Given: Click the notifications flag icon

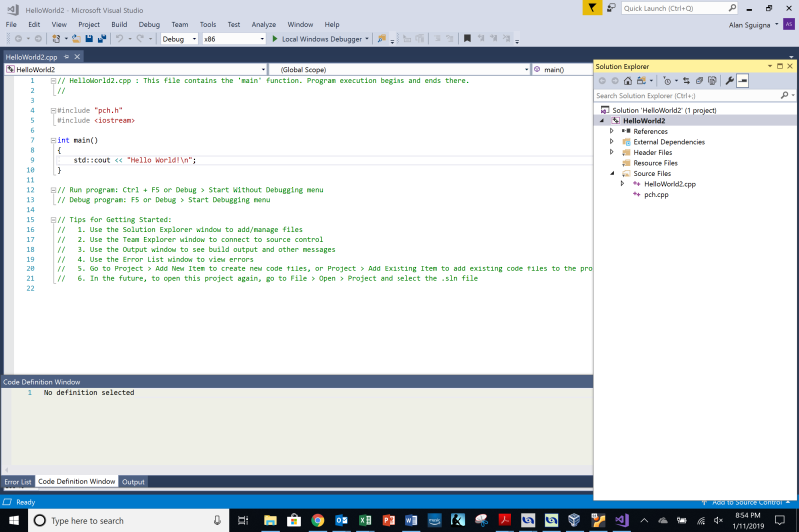Looking at the screenshot, I should coord(592,8).
